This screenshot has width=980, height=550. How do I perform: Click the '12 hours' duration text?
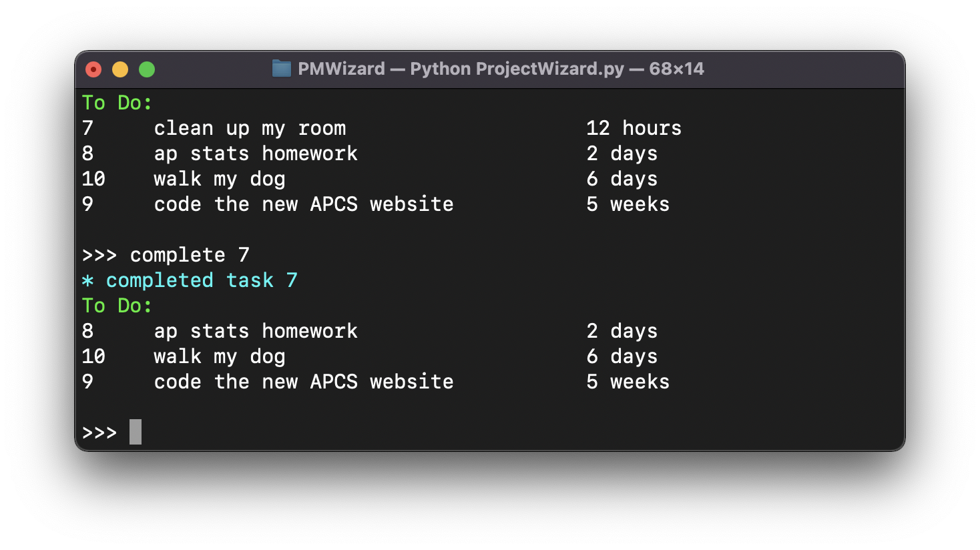coord(634,127)
